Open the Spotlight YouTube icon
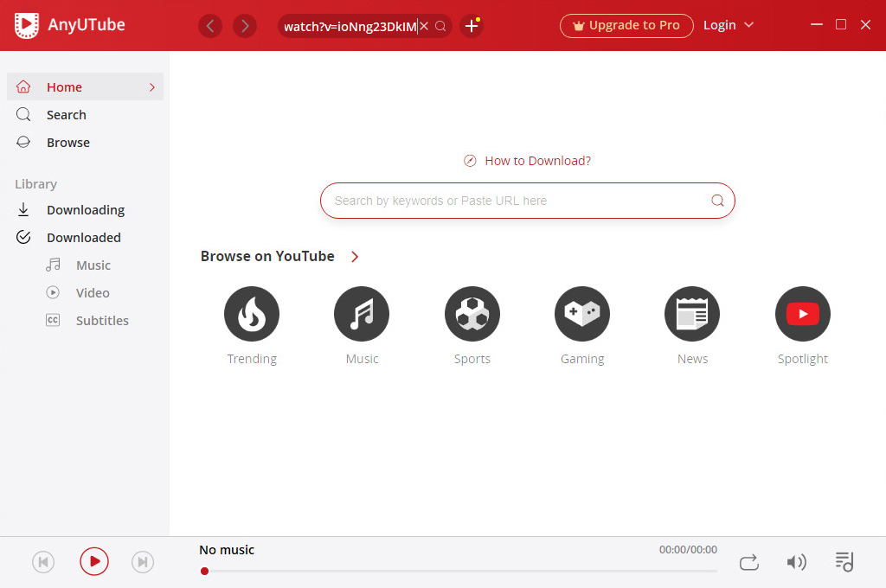Viewport: 886px width, 588px height. [802, 314]
